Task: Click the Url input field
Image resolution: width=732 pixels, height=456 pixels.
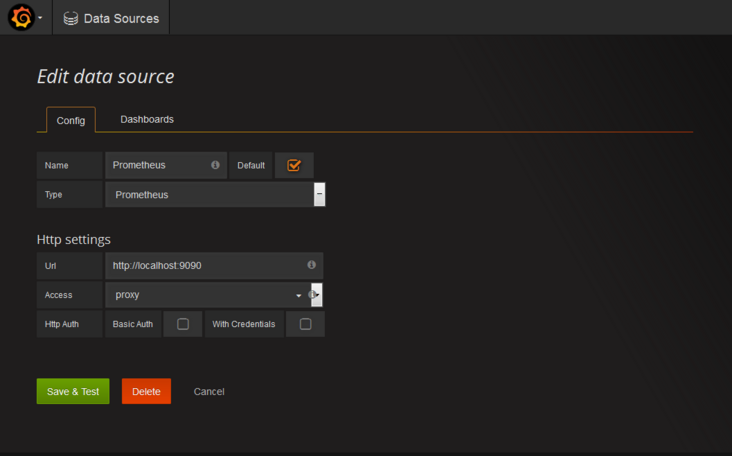Action: click(x=205, y=265)
